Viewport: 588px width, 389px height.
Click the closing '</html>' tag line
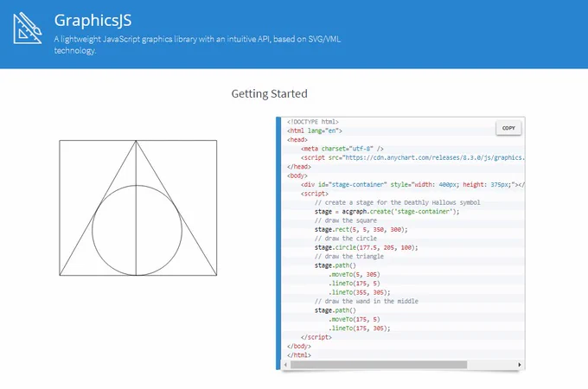299,355
